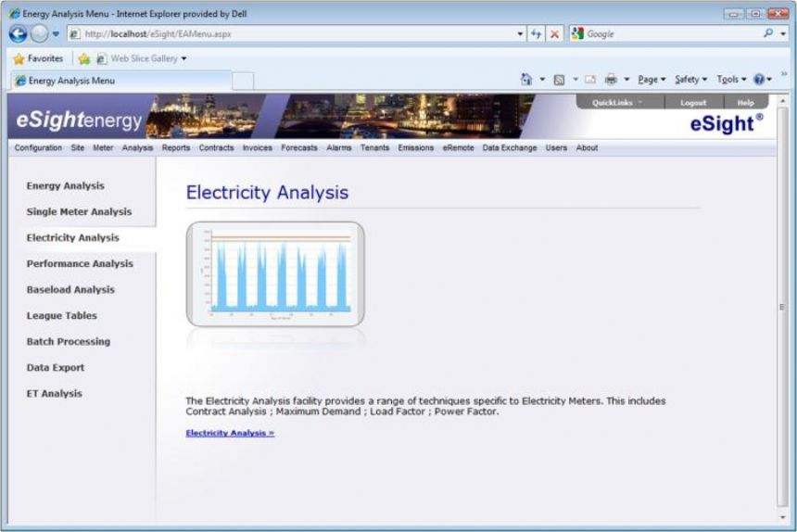
Task: Open the Safety menu in command bar
Action: coord(690,80)
